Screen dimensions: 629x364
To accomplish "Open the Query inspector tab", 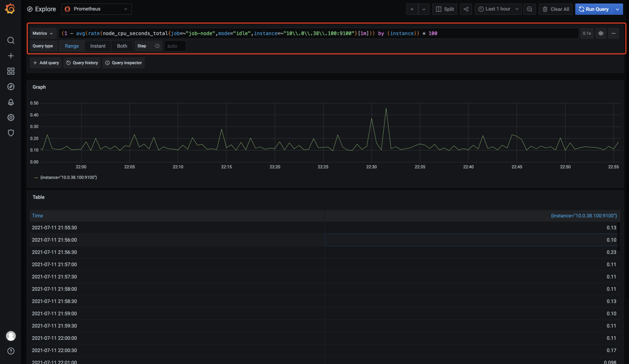I will 123,63.
